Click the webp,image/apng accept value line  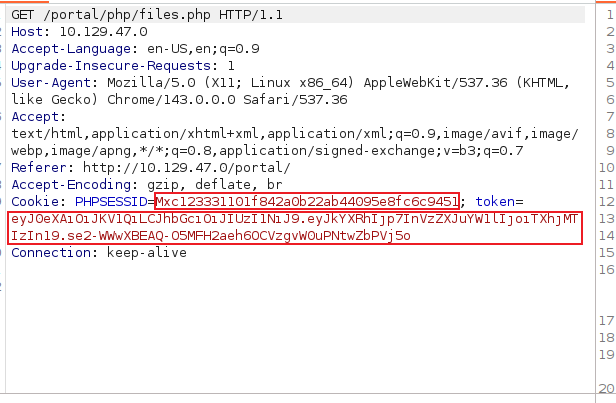267,150
